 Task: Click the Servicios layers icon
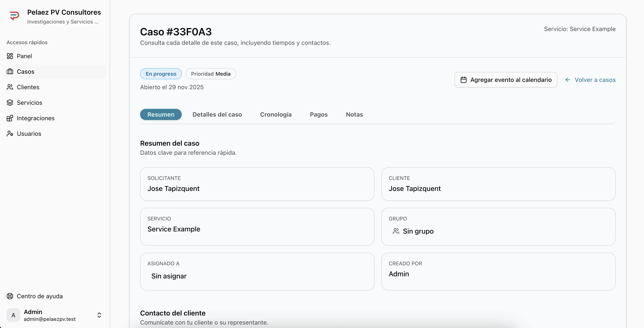pos(10,103)
